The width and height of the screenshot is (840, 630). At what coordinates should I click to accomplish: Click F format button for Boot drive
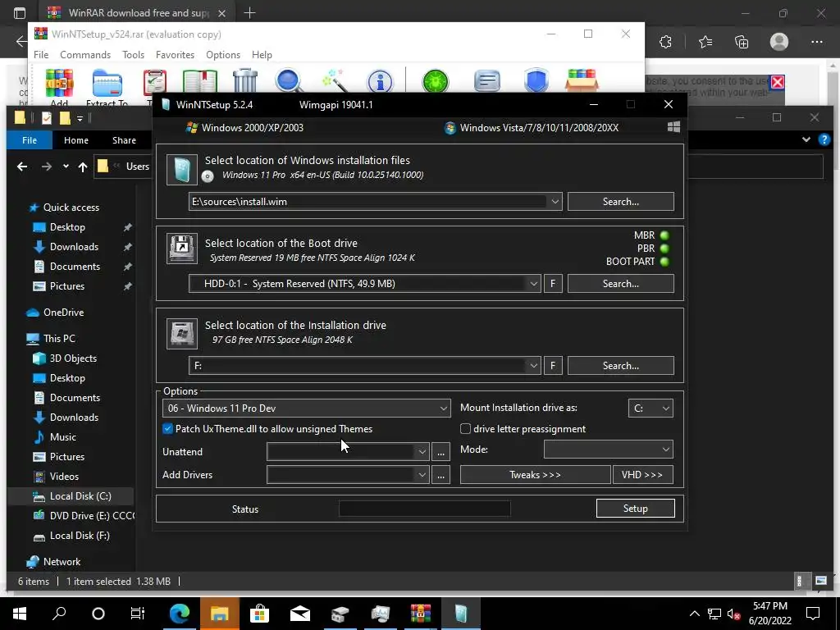pos(553,283)
